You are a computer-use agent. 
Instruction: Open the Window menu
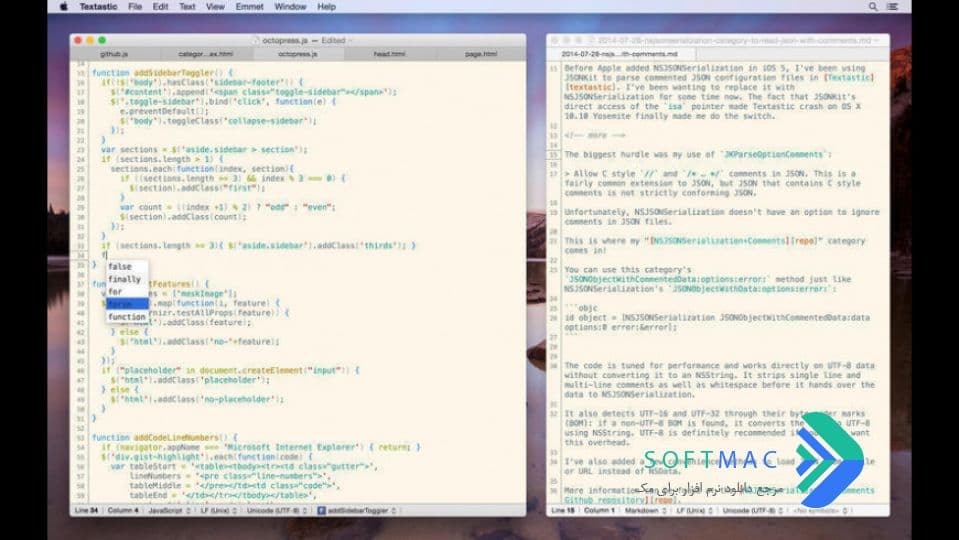[x=290, y=7]
